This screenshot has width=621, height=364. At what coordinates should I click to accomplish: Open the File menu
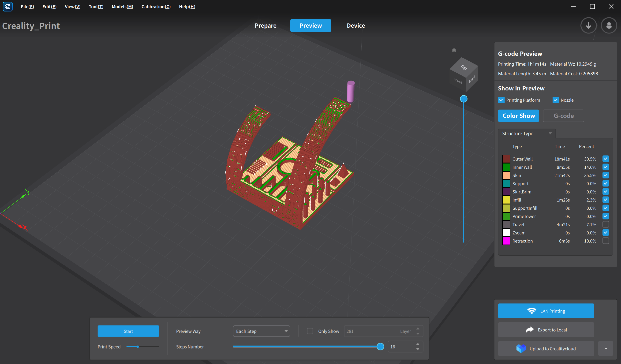click(27, 7)
